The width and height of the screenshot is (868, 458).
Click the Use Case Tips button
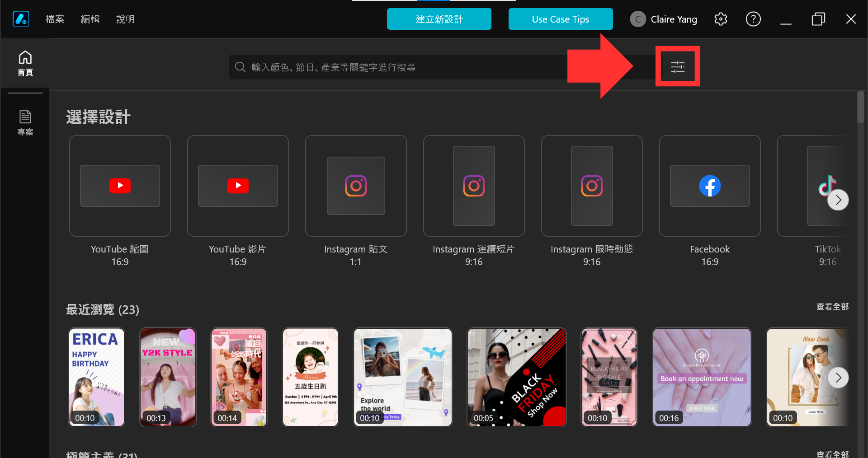(x=561, y=19)
